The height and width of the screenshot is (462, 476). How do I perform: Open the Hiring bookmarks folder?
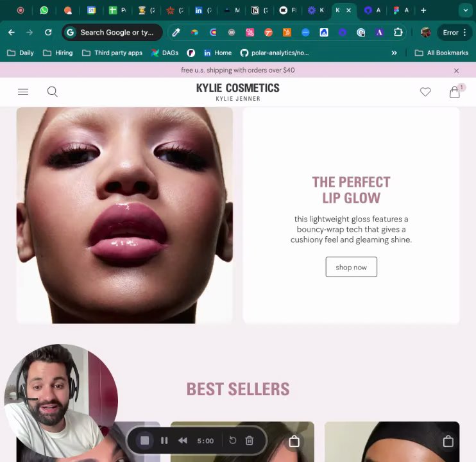(58, 53)
